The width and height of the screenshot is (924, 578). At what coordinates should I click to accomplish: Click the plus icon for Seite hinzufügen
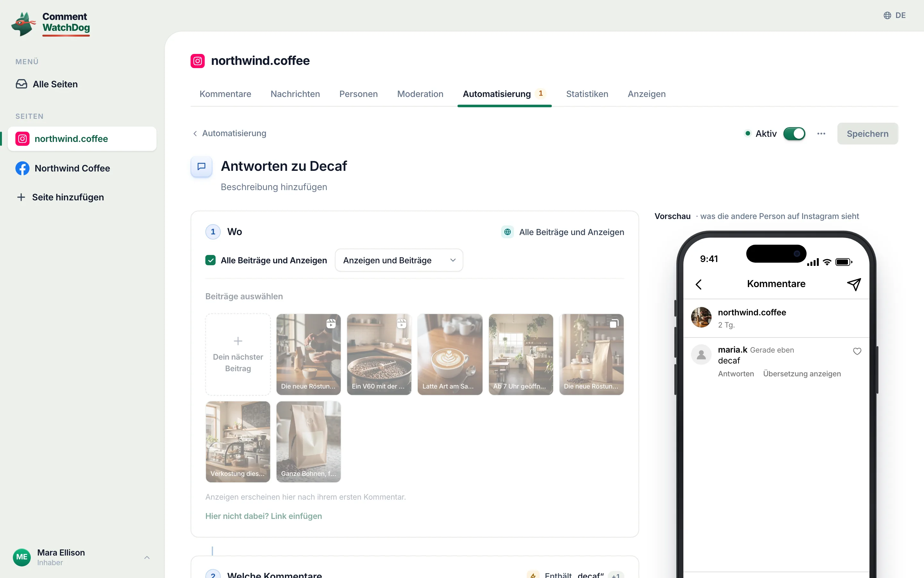pos(21,197)
